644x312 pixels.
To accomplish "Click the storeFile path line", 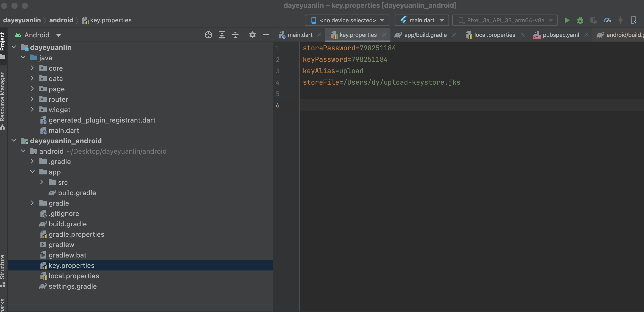I will click(x=382, y=82).
